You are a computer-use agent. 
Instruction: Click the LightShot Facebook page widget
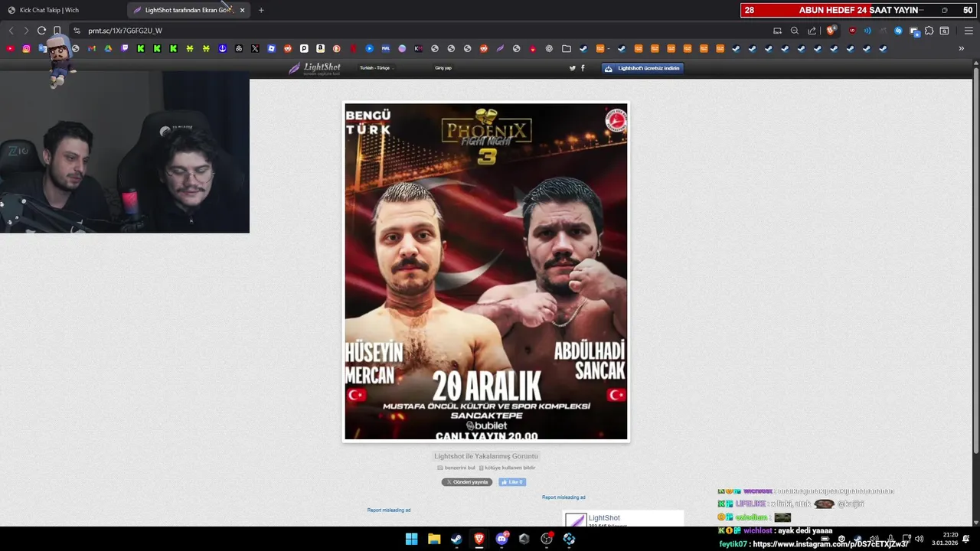tap(622, 519)
